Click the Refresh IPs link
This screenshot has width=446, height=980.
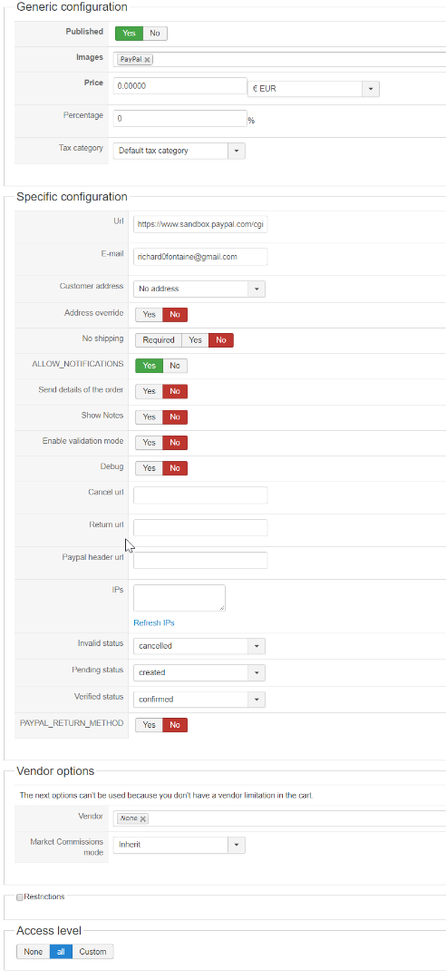(x=154, y=623)
